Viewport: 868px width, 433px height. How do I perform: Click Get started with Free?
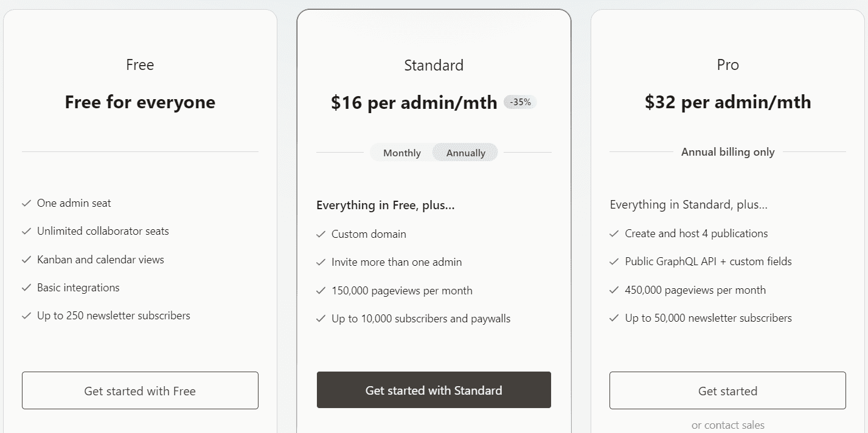[x=139, y=390]
